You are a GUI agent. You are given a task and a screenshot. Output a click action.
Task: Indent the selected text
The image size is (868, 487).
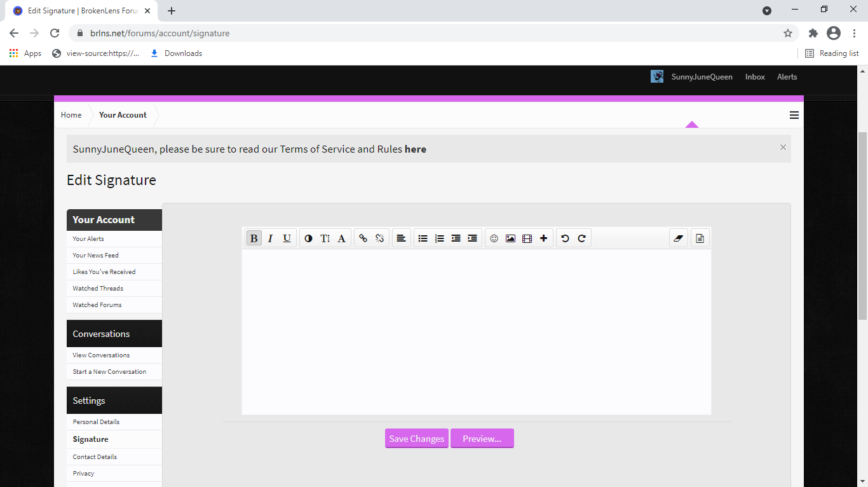472,238
